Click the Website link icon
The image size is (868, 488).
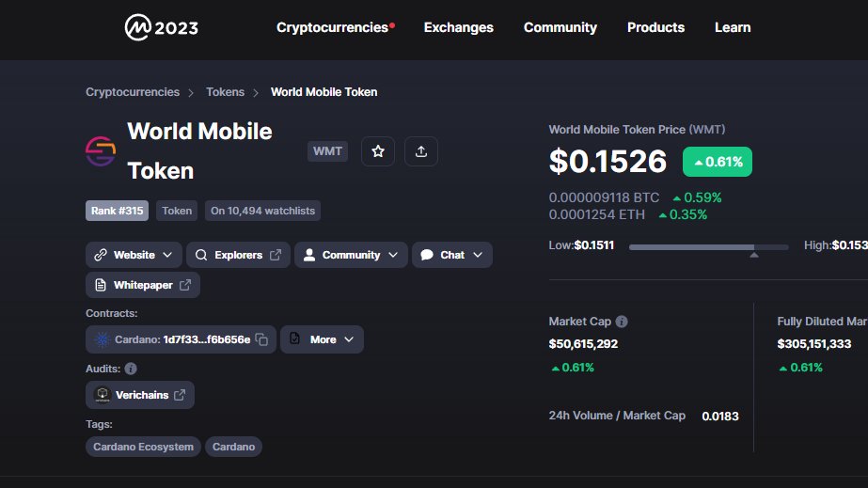(x=101, y=255)
